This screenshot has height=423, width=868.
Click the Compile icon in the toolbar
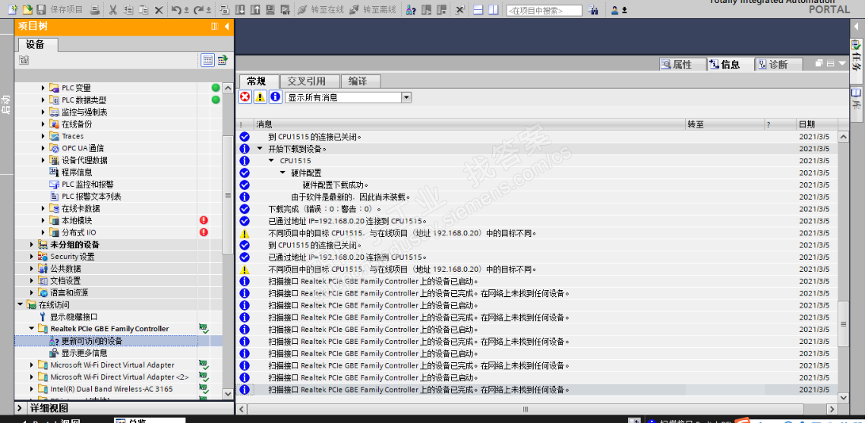tap(224, 9)
